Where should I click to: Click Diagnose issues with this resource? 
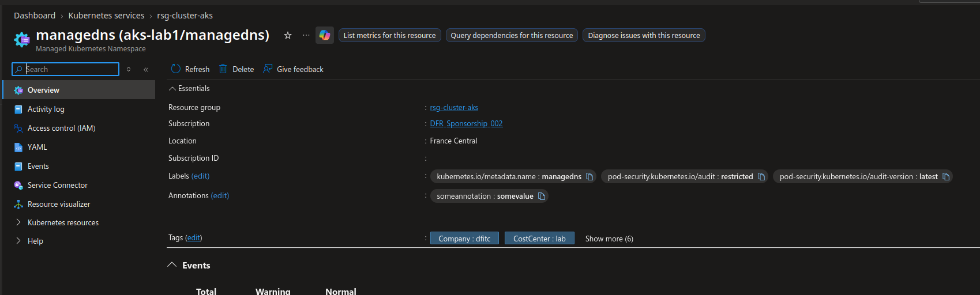coord(644,35)
